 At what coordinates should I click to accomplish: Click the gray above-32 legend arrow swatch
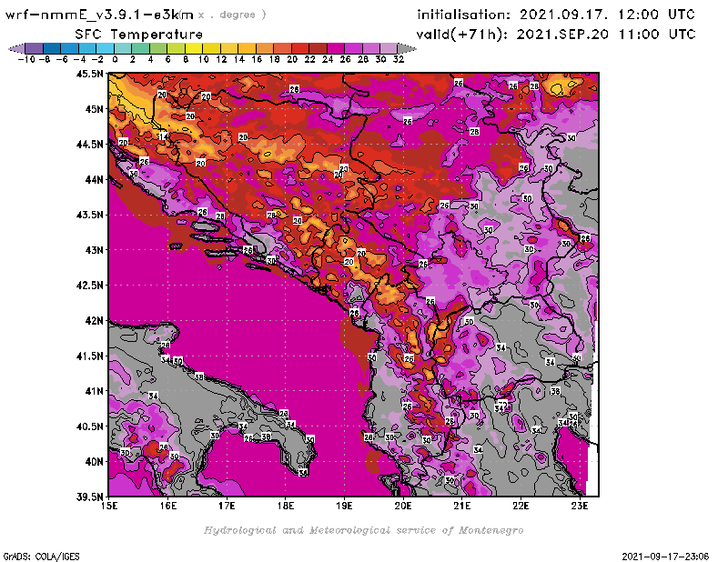[407, 48]
